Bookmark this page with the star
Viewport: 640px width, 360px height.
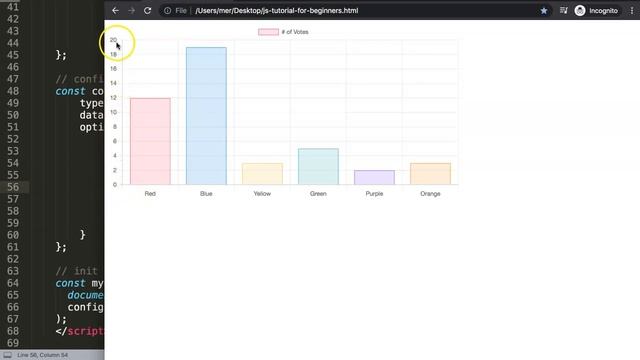[x=544, y=11]
